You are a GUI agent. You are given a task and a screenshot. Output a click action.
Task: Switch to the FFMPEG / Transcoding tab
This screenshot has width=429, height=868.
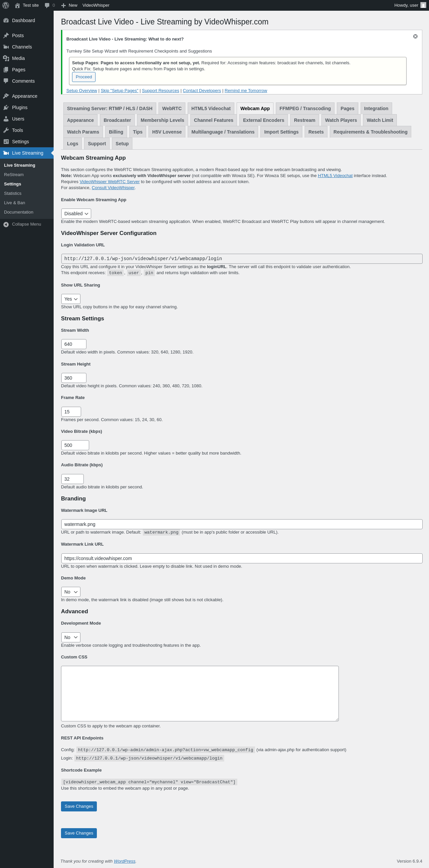(305, 108)
